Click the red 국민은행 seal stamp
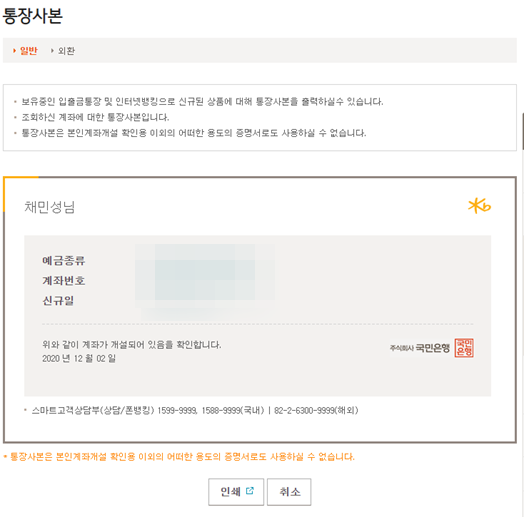Image resolution: width=524 pixels, height=517 pixels. [464, 348]
